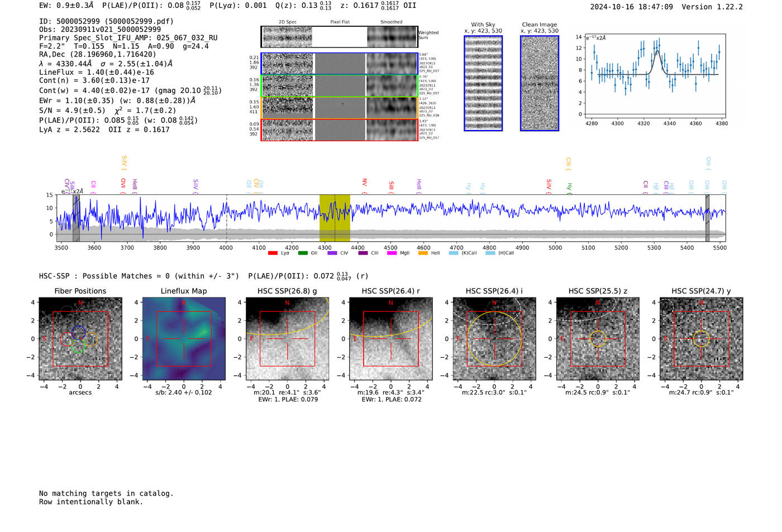Screen dimensions: 782x532
Task: Select the HSC-SSP Possible Matches = 0 line
Action: (x=139, y=276)
